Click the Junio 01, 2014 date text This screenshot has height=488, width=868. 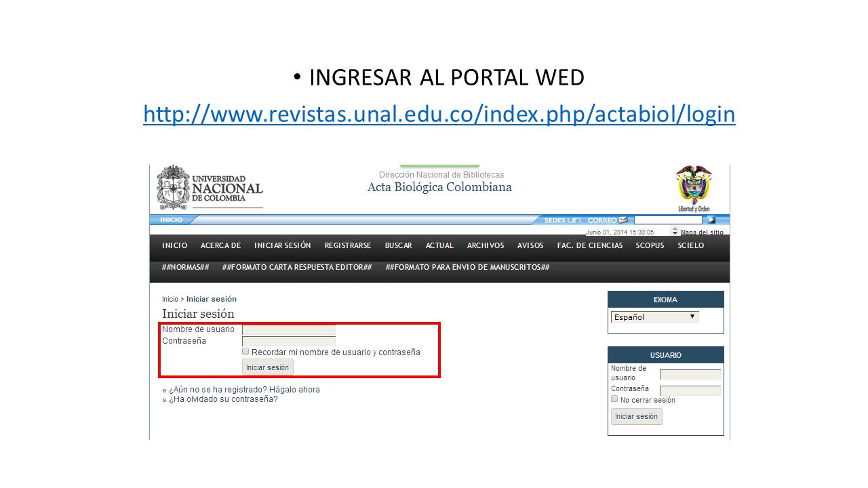click(620, 232)
